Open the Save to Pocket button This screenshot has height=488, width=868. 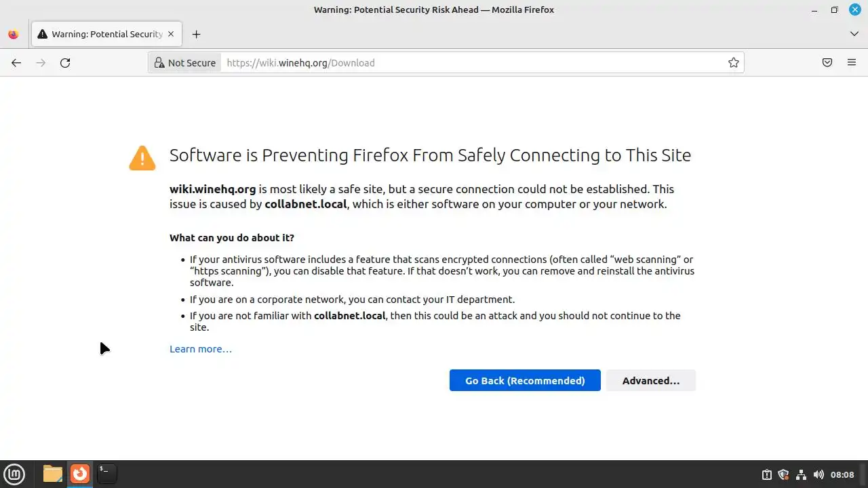tap(827, 63)
